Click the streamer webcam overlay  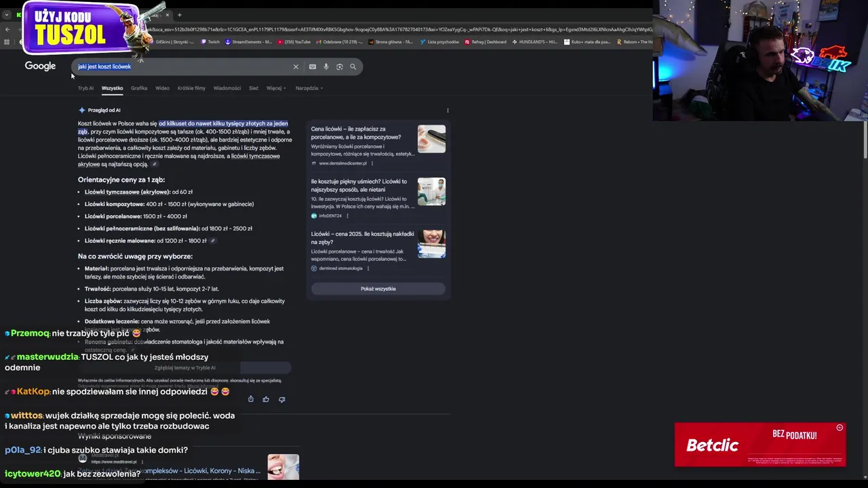[x=760, y=60]
